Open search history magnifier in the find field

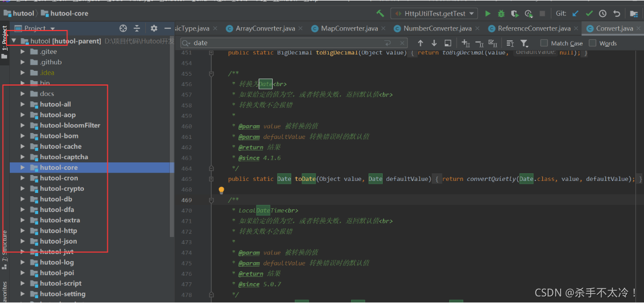pyautogui.click(x=186, y=43)
